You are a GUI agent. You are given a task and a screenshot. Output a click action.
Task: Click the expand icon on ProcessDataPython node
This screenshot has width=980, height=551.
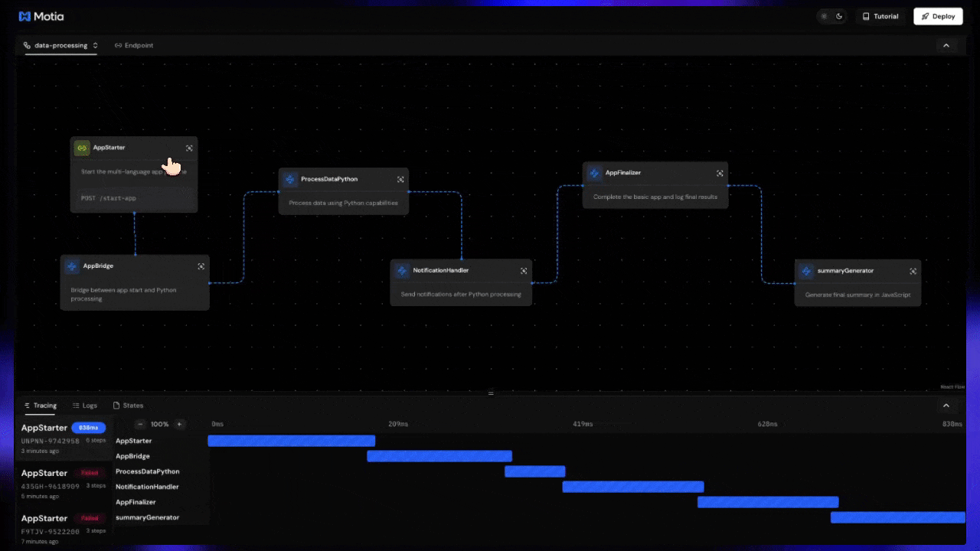coord(400,178)
